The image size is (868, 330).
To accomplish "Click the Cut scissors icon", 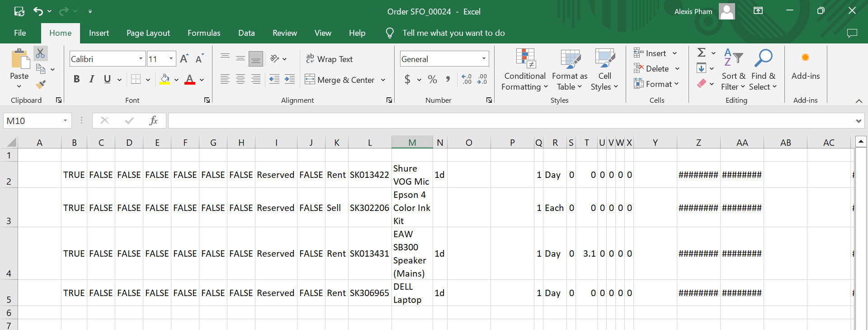I will [x=40, y=53].
